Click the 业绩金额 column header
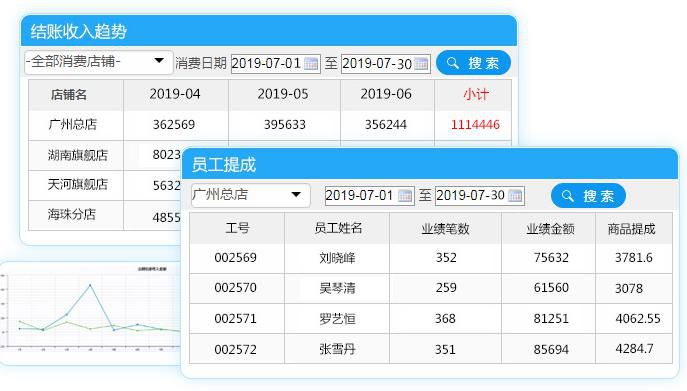 coord(550,228)
